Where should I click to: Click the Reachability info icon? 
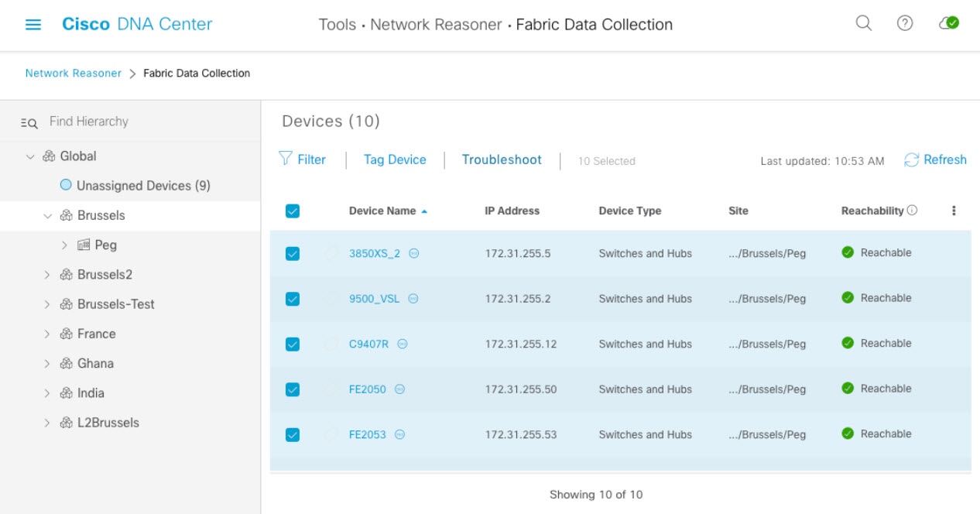[912, 211]
